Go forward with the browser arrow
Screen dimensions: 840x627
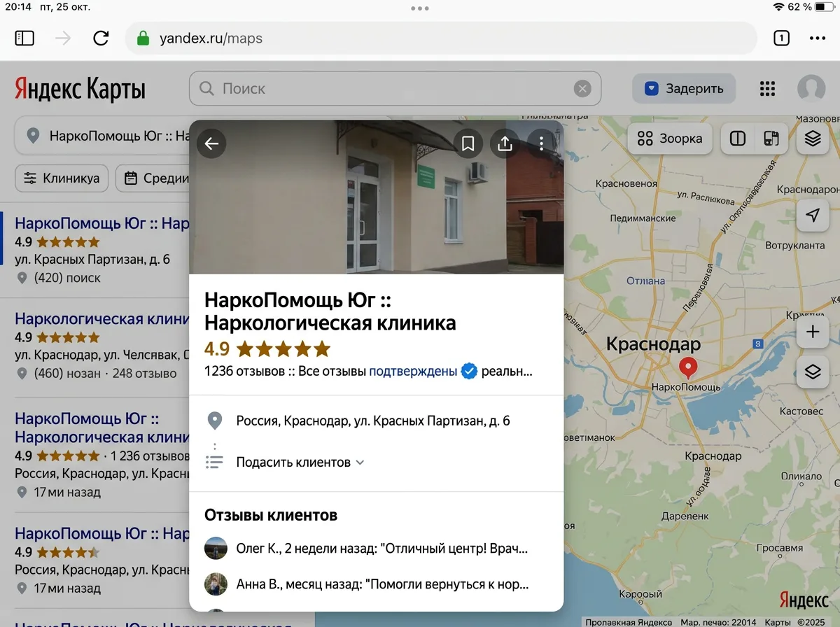63,38
